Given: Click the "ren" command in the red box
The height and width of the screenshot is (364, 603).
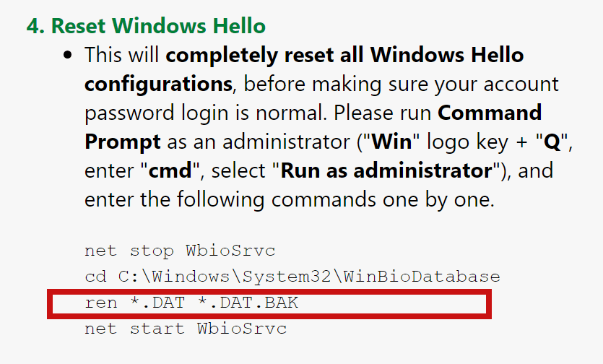Looking at the screenshot, I should point(101,303).
